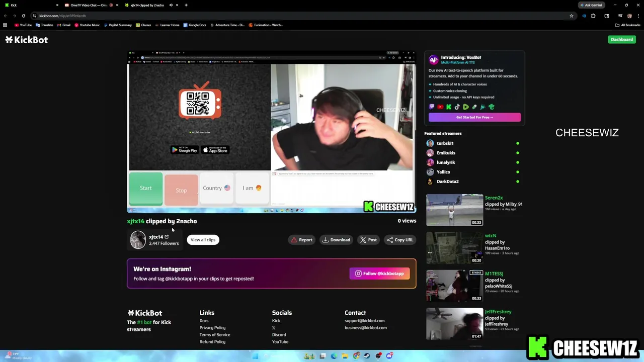Open the Youtube Music bookmark

click(87, 25)
